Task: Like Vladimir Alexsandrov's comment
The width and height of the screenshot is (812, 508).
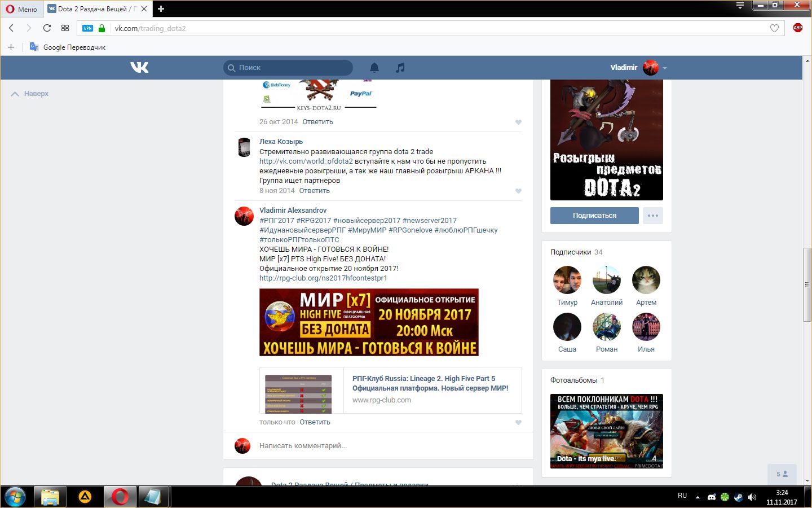Action: click(518, 423)
